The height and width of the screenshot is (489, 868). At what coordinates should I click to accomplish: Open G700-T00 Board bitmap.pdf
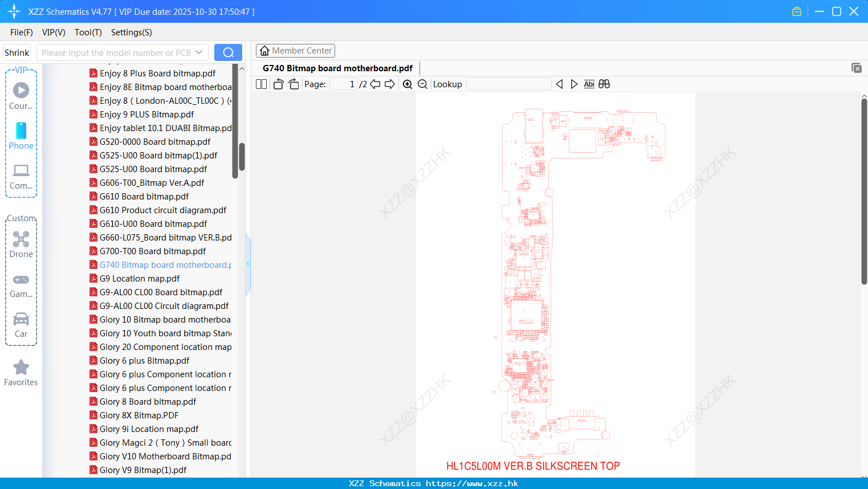148,251
